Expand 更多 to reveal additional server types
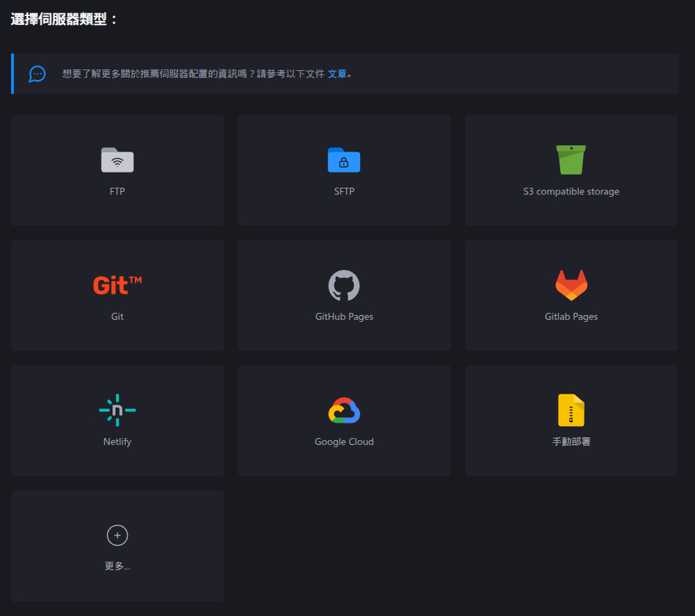The width and height of the screenshot is (695, 616). click(x=117, y=546)
